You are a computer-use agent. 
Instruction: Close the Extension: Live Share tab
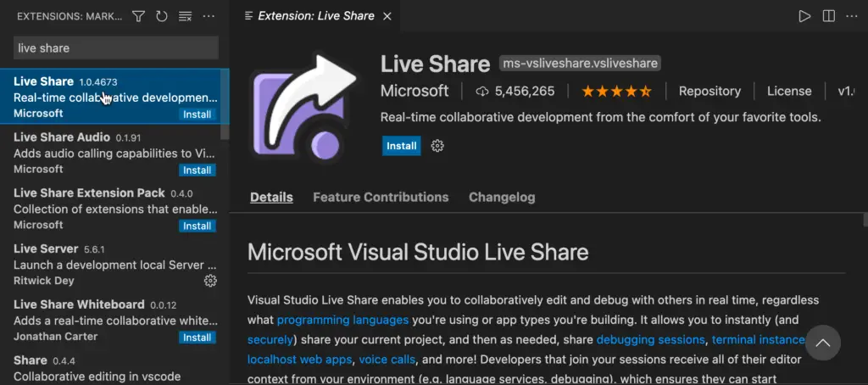point(387,17)
